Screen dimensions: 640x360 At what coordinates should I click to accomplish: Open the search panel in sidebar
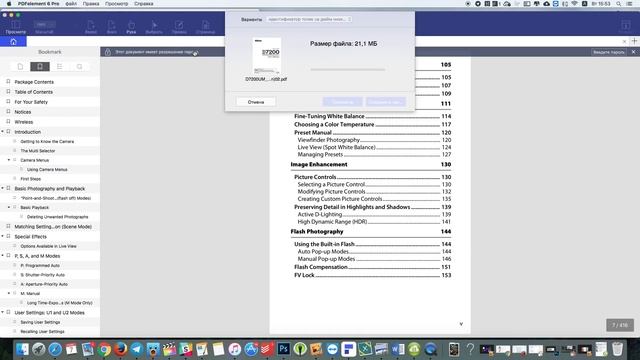pyautogui.click(x=79, y=67)
